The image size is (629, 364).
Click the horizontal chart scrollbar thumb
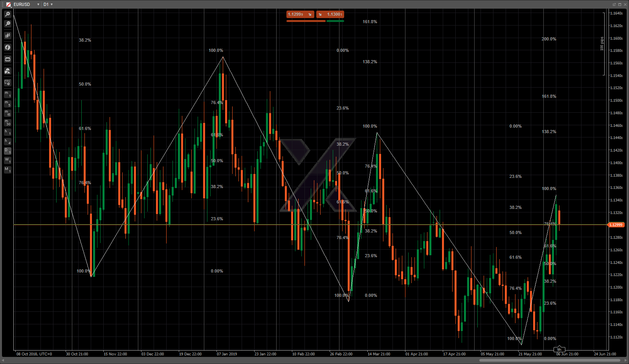click(550, 360)
